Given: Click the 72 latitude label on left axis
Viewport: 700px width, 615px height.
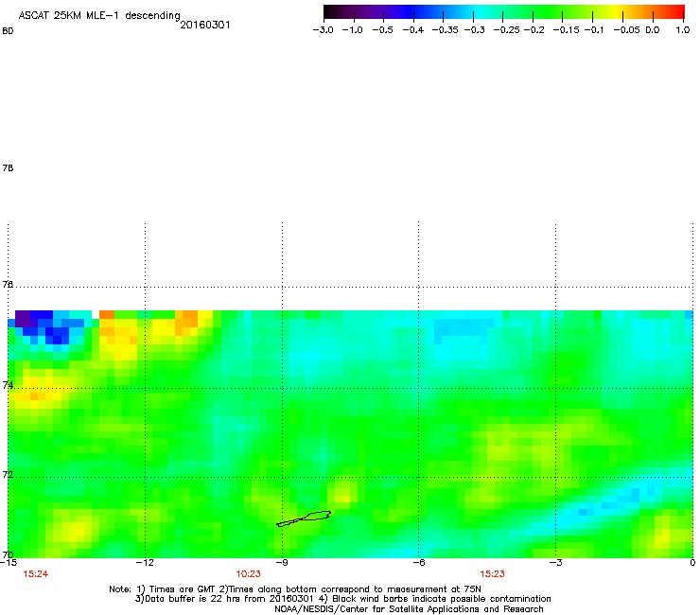Looking at the screenshot, I should point(8,474).
